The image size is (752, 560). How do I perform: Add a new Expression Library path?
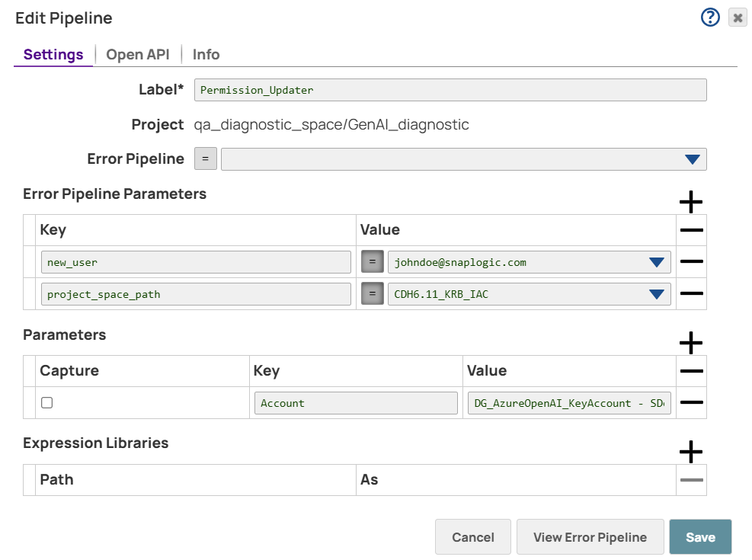tap(690, 451)
